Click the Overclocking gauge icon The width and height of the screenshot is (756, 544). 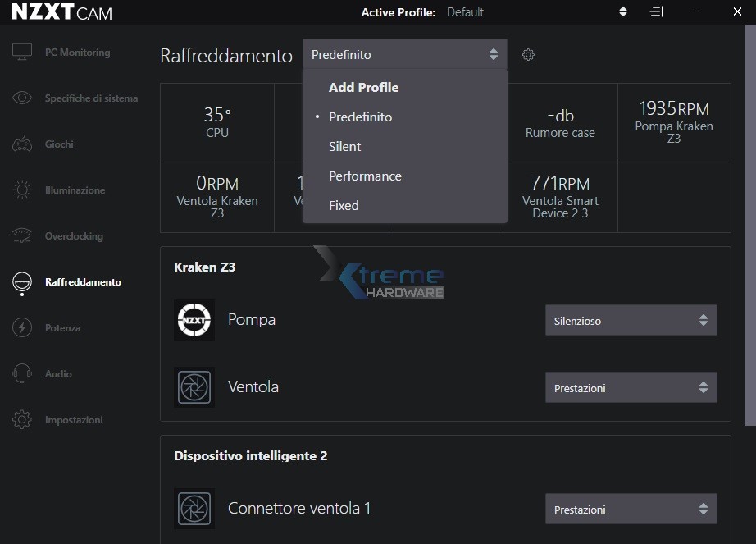[22, 235]
